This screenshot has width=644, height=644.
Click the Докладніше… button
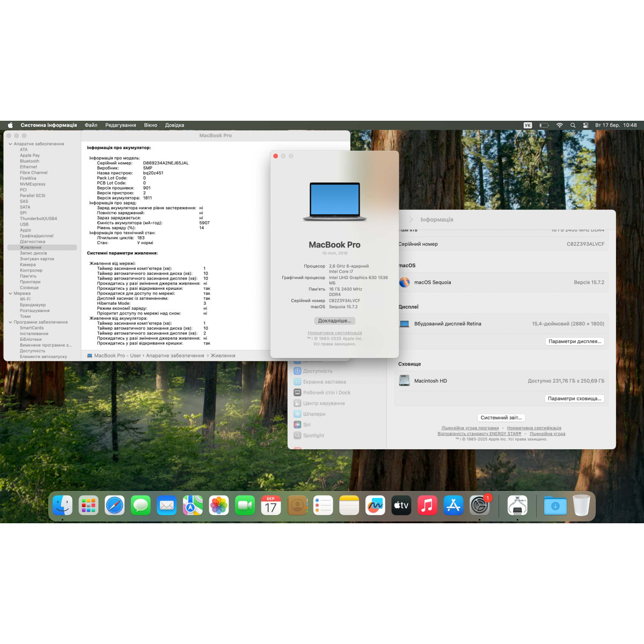334,321
